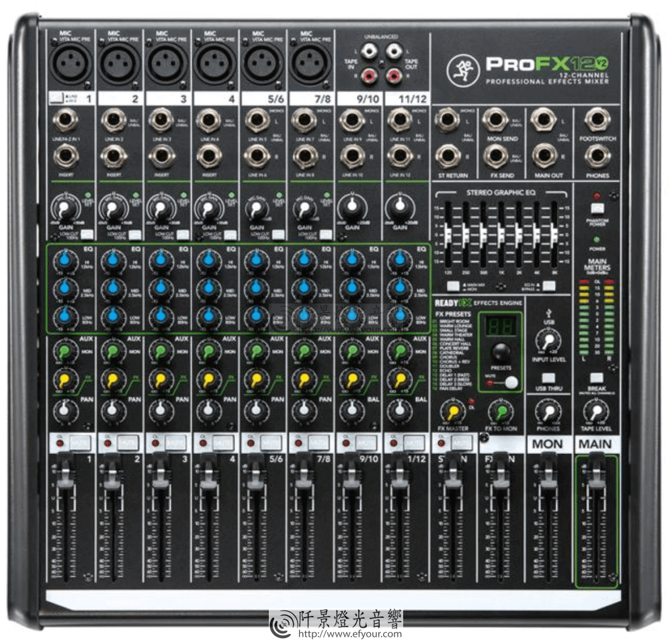Toggle Mute on channel 11/12
The width and height of the screenshot is (672, 640).
point(415,443)
